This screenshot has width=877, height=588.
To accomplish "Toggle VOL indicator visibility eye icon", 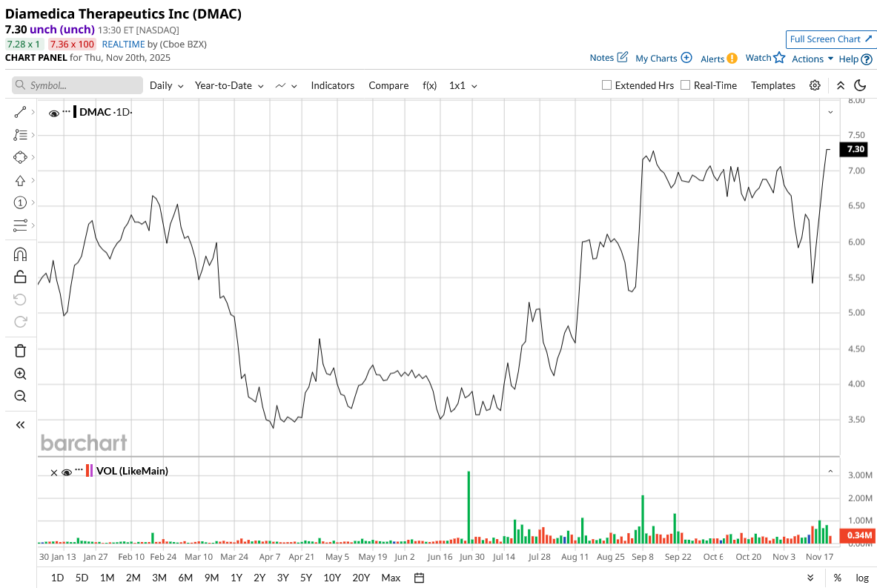I will [67, 473].
